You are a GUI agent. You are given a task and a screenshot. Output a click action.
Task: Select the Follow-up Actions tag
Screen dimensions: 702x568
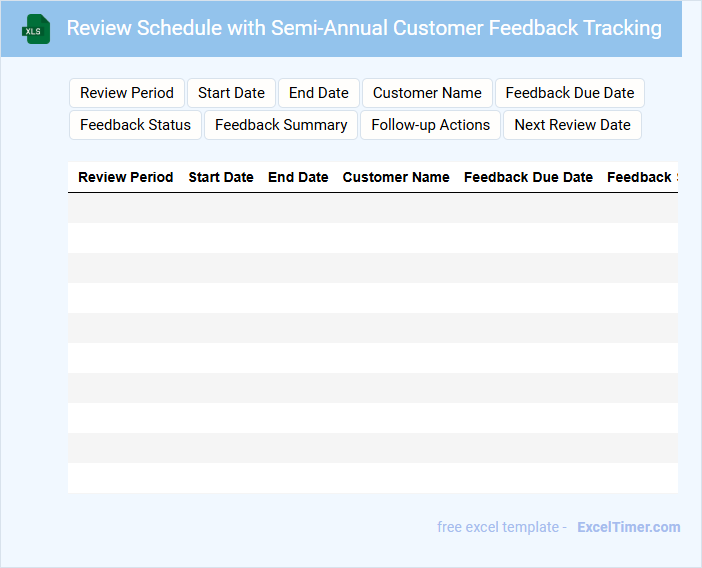coord(430,125)
